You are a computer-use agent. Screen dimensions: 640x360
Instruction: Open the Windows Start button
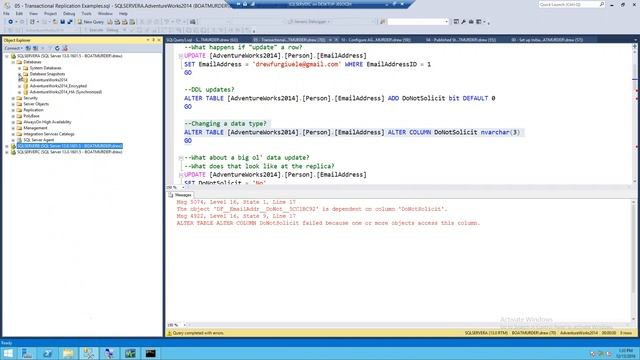coord(8,353)
